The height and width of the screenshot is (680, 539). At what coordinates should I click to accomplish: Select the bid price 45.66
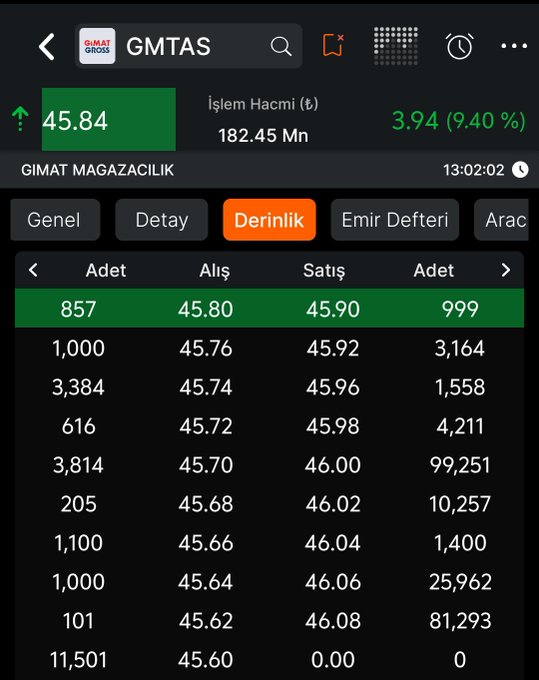(x=206, y=543)
